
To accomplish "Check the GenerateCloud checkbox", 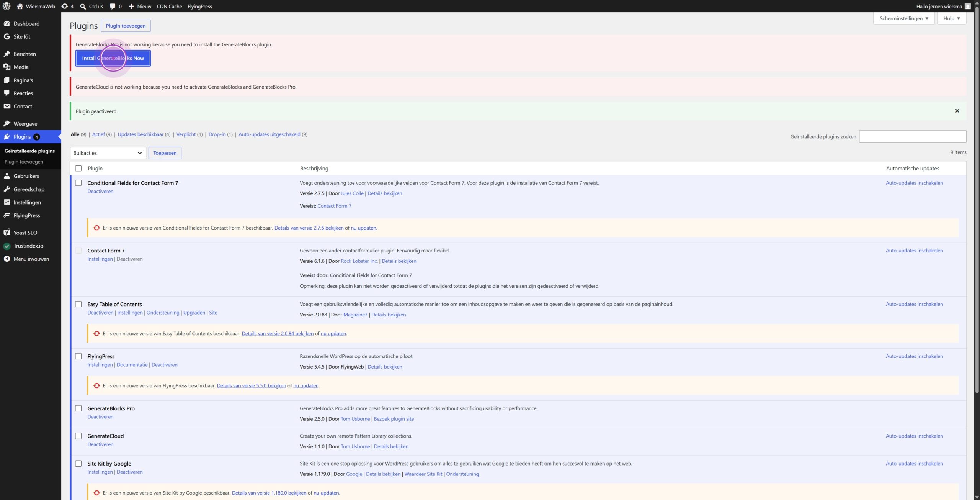I will [x=78, y=436].
